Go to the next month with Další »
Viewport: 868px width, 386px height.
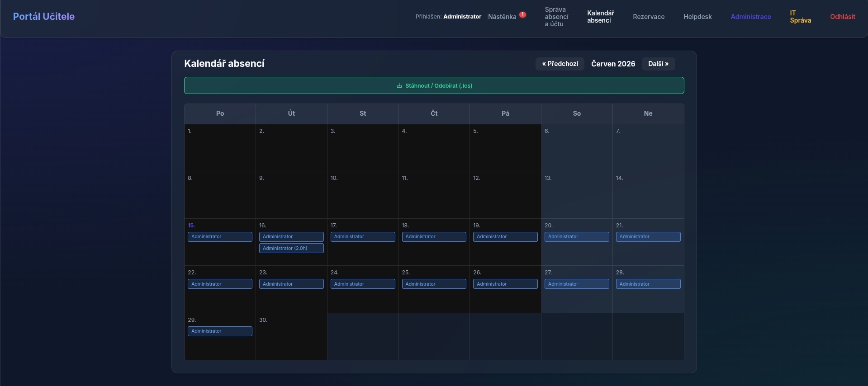point(658,64)
